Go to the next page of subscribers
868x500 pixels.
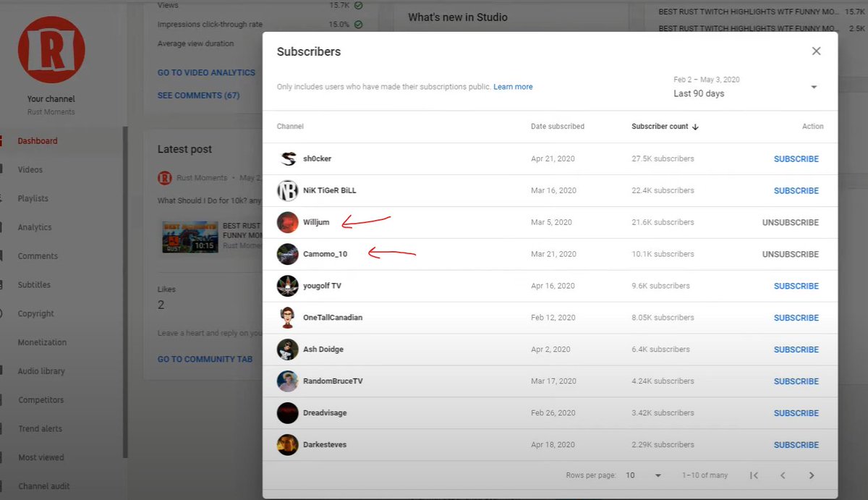(x=811, y=475)
